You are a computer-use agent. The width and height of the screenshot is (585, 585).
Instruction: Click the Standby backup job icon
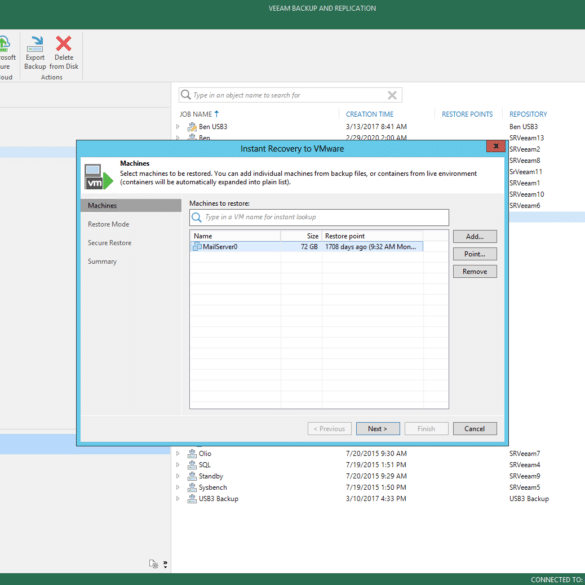pos(192,476)
